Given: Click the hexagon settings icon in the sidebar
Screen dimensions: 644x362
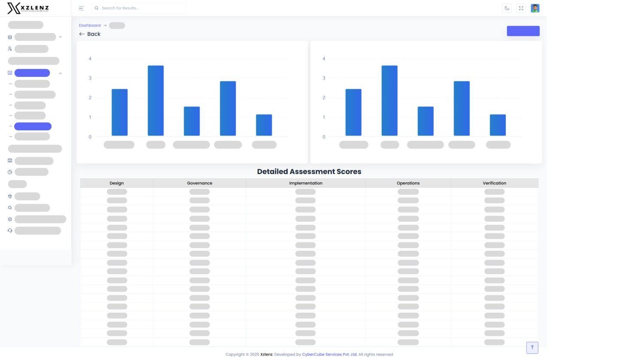Looking at the screenshot, I should pyautogui.click(x=10, y=219).
